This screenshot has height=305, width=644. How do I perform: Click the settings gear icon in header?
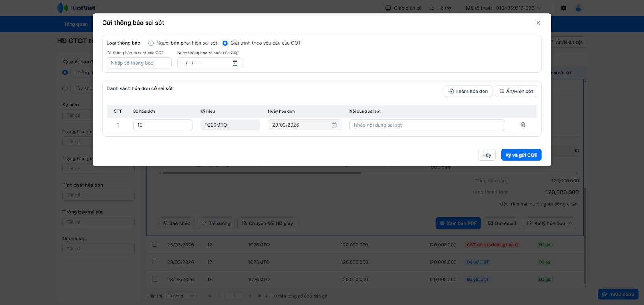[x=563, y=8]
